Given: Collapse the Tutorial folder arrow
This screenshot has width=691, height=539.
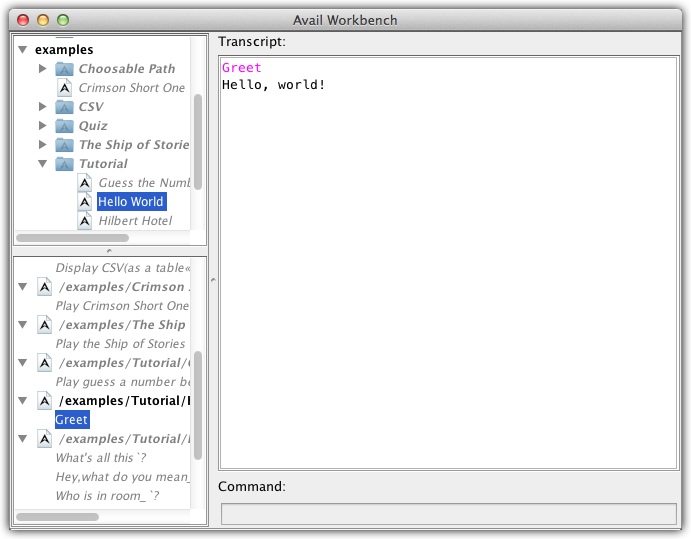Looking at the screenshot, I should tap(43, 164).
